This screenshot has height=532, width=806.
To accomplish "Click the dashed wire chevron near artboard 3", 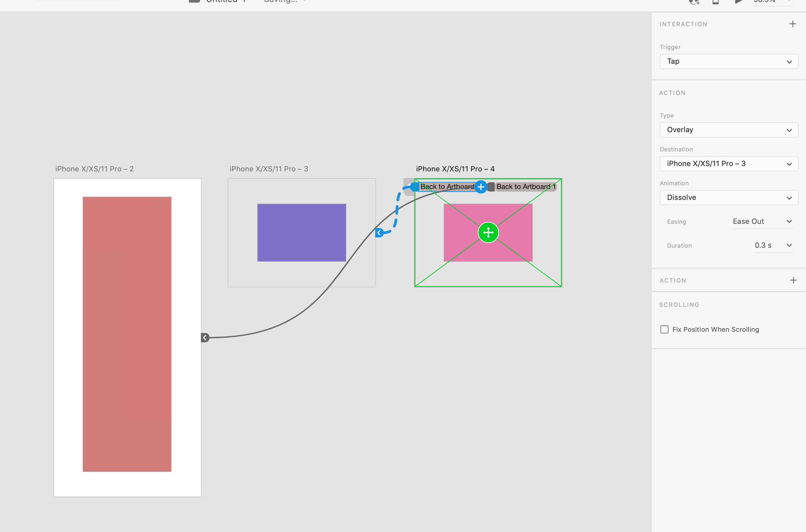I will 379,232.
